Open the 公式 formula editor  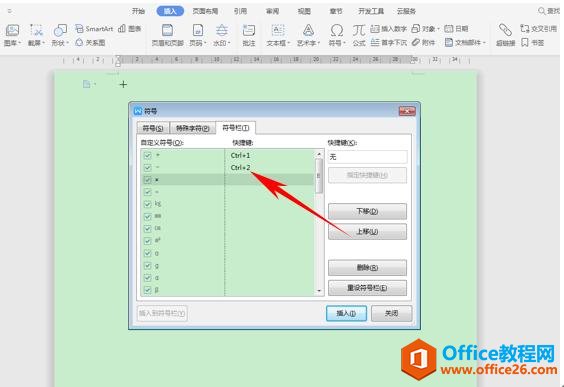[359, 36]
